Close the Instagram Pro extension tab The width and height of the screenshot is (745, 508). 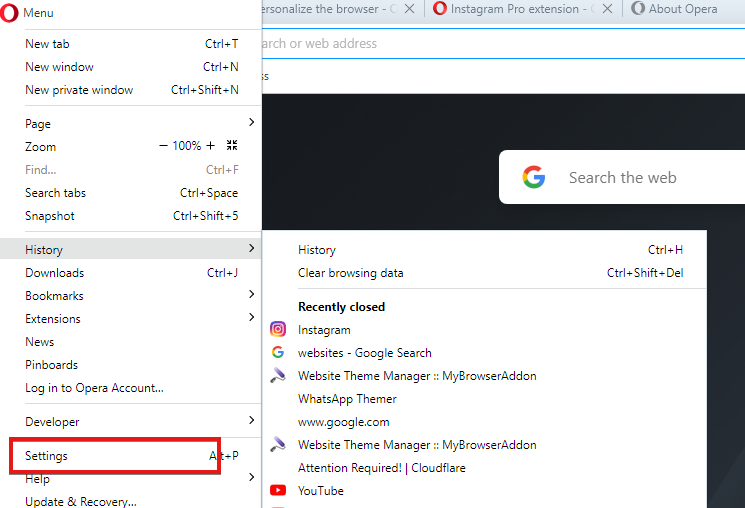point(607,9)
